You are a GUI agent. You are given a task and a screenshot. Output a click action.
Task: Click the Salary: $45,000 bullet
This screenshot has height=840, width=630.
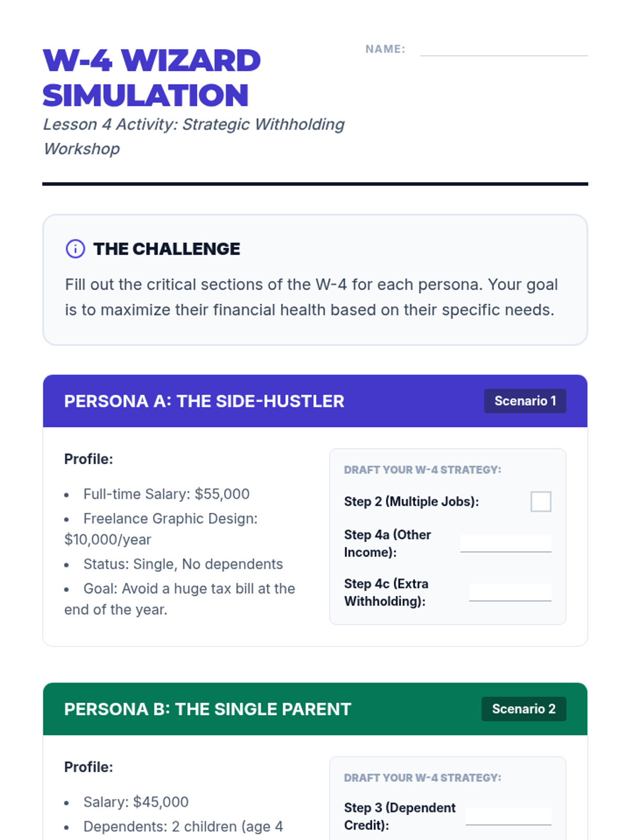click(x=136, y=802)
